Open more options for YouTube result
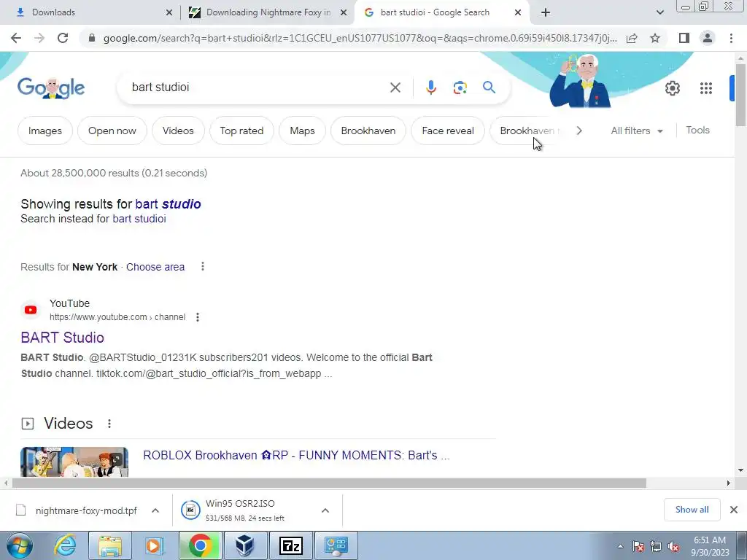747x560 pixels. (x=198, y=317)
